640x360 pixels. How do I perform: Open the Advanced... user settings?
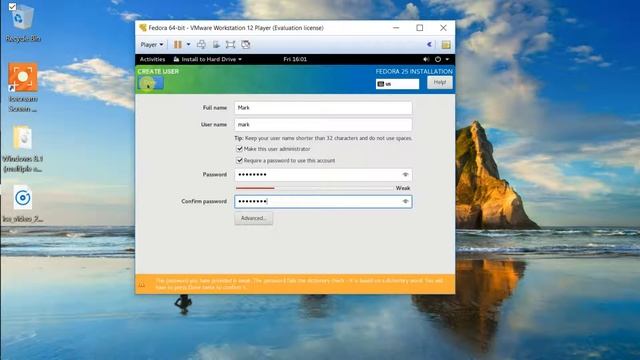click(x=253, y=218)
